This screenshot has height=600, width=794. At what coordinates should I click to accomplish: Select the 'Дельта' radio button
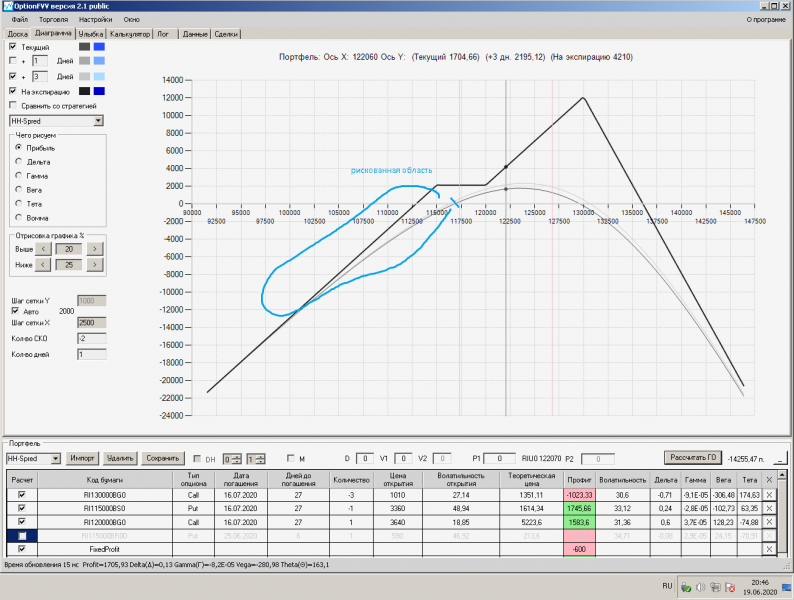(19, 162)
